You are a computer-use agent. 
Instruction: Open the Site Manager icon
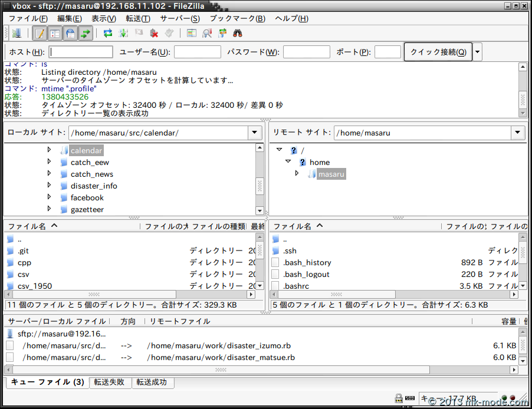click(x=16, y=34)
